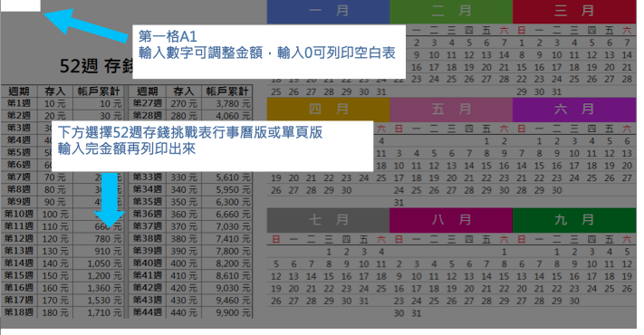Select day 30 in the 九月 calendar
Image resolution: width=644 pixels, height=335 pixels.
pyautogui.click(x=574, y=301)
